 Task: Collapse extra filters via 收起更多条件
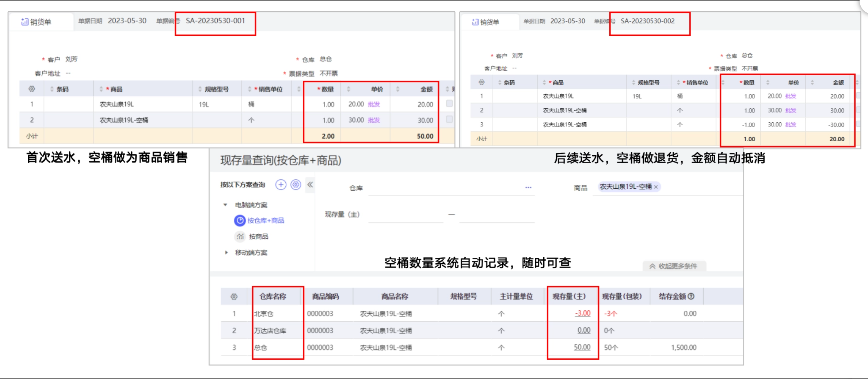pyautogui.click(x=674, y=266)
